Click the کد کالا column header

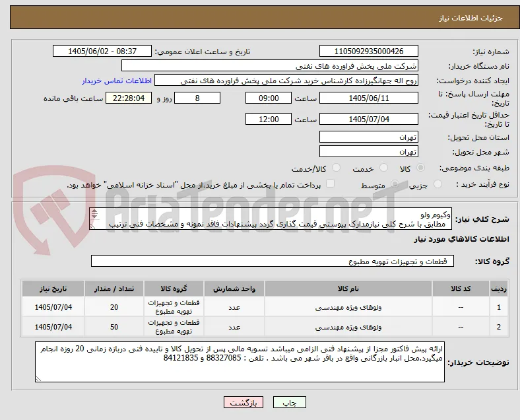pos(461,289)
